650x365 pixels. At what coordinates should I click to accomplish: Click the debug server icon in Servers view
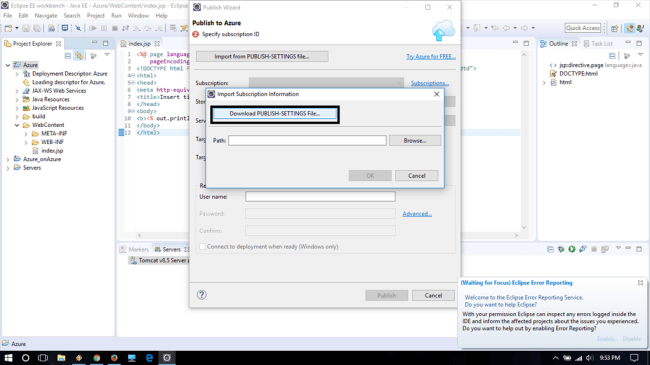561,249
